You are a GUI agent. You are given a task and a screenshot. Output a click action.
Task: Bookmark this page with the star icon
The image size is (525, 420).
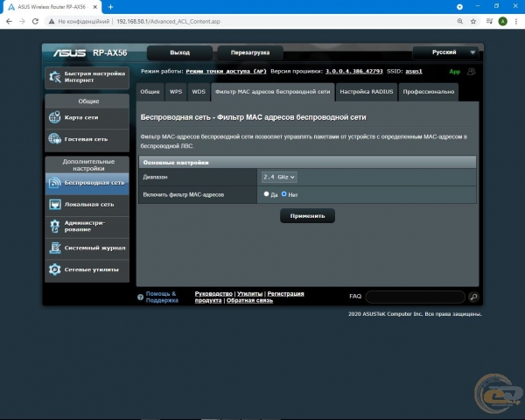click(x=473, y=21)
